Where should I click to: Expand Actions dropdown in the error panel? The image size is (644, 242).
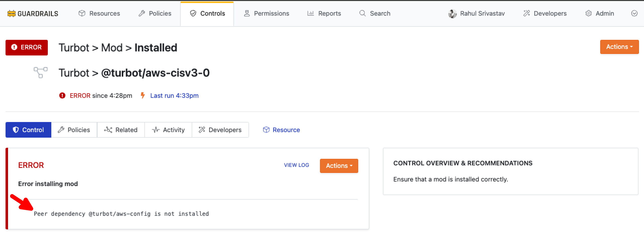(x=339, y=166)
